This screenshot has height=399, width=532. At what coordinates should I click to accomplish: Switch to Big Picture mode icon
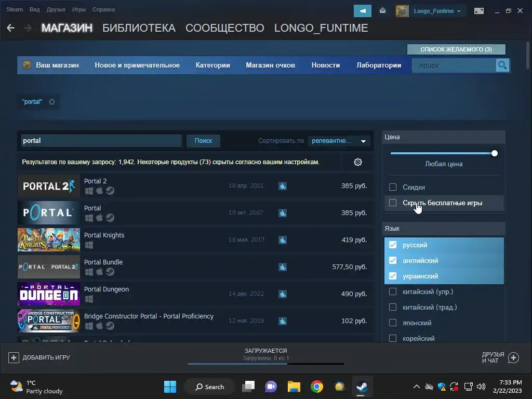478,11
